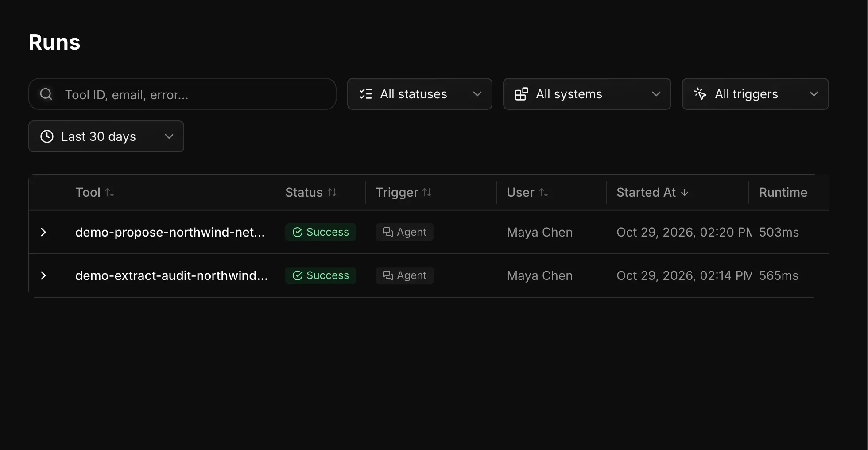Open the All triggers dropdown
The height and width of the screenshot is (450, 868).
[x=755, y=94]
